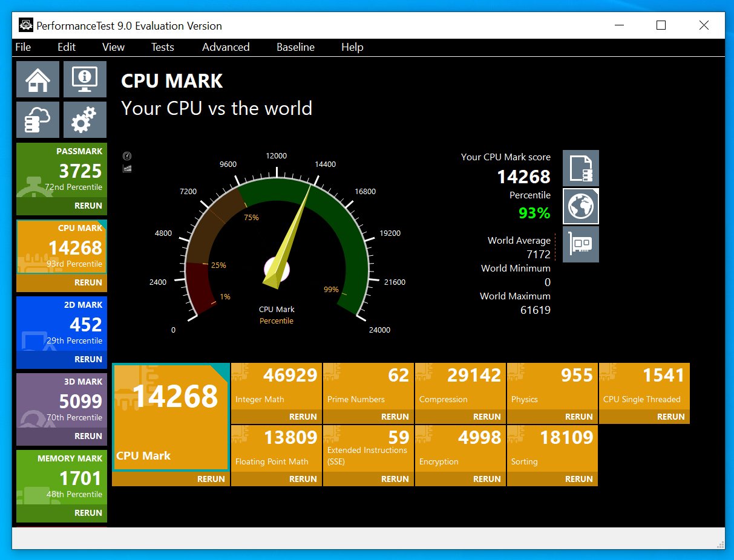Rerun the sidebar CPU Mark test
Viewport: 734px width, 560px height.
(x=88, y=282)
